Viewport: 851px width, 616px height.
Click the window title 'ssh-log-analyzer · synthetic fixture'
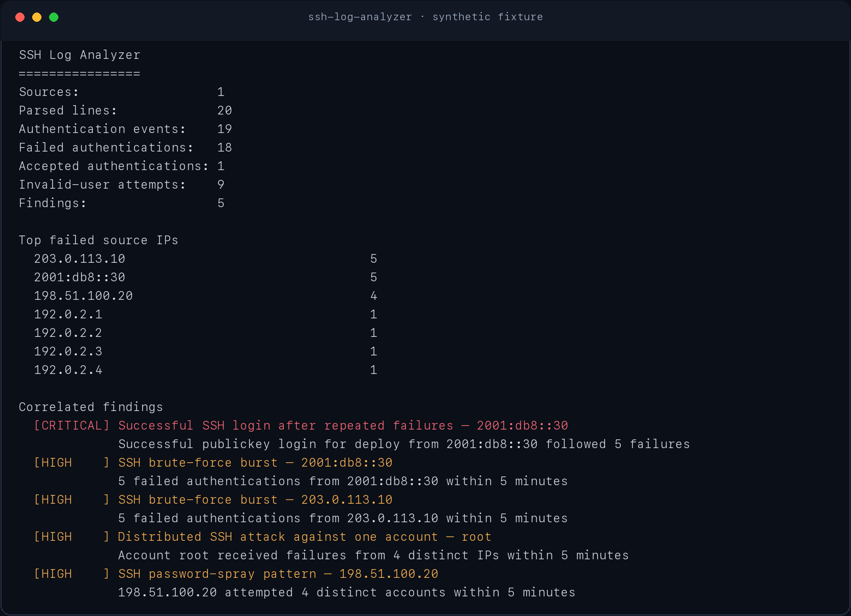(425, 17)
